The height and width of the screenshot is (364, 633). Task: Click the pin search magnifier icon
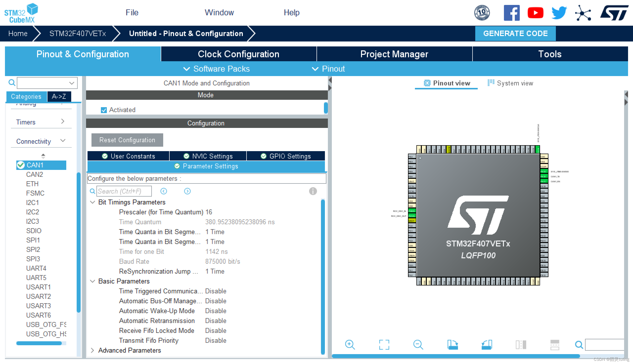click(579, 345)
